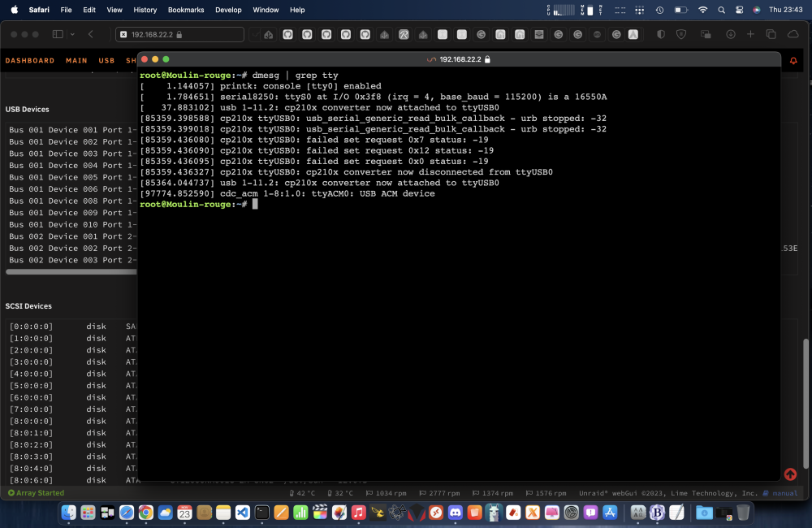Click the 42 °C temperature reading
Viewport: 812px width, 528px height.
302,493
